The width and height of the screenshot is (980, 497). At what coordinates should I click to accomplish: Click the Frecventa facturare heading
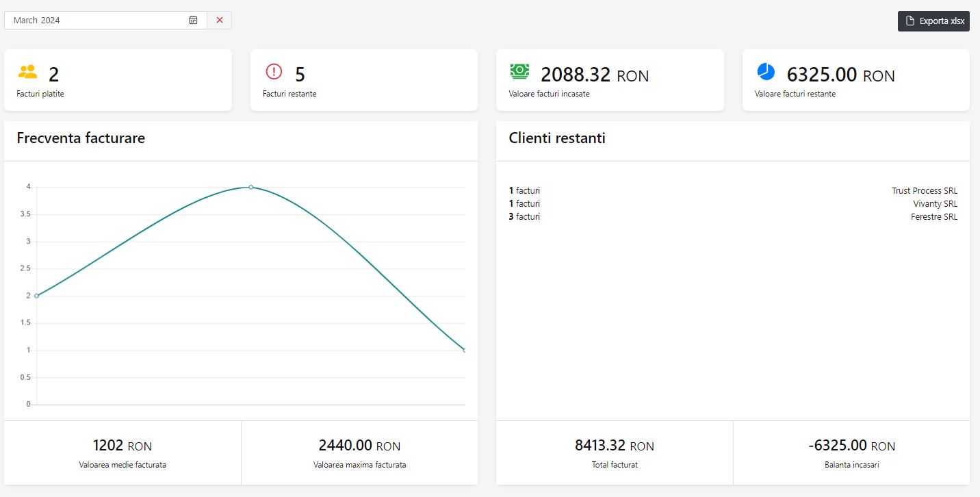pos(81,138)
